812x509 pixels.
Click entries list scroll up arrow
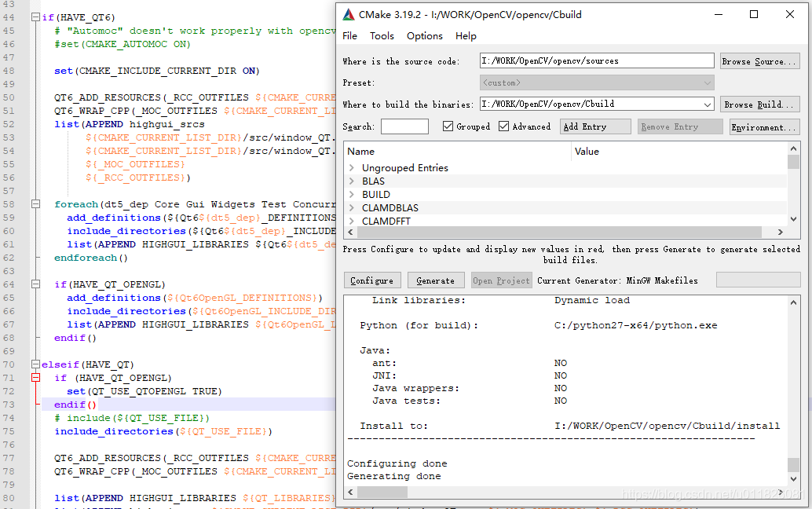coord(793,149)
